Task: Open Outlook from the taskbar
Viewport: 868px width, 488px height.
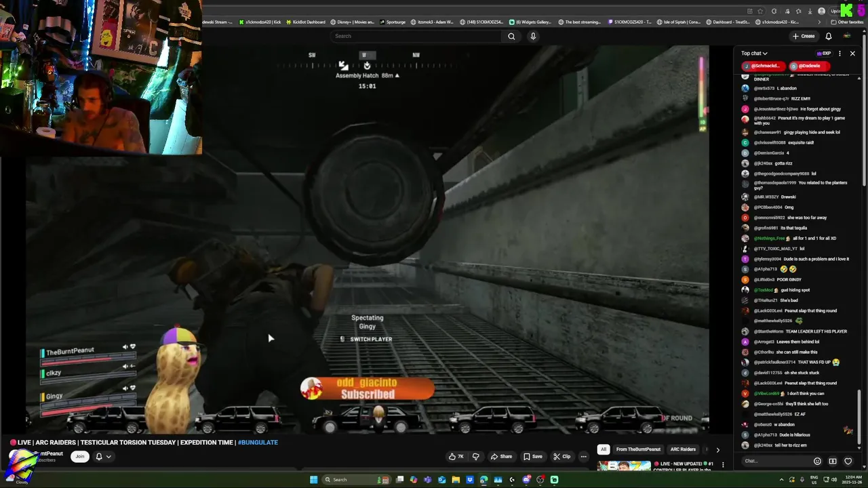Action: [442, 480]
